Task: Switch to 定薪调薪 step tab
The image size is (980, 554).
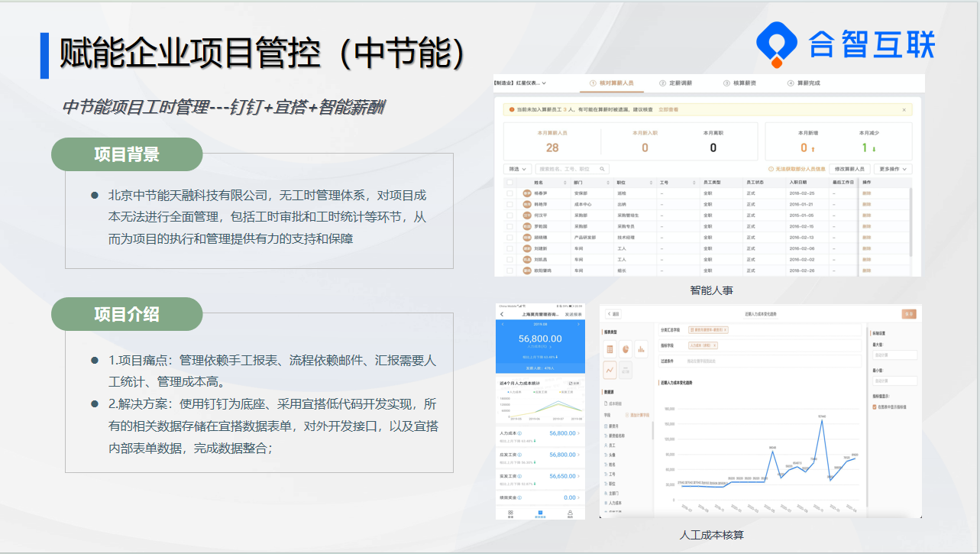Action: click(676, 83)
